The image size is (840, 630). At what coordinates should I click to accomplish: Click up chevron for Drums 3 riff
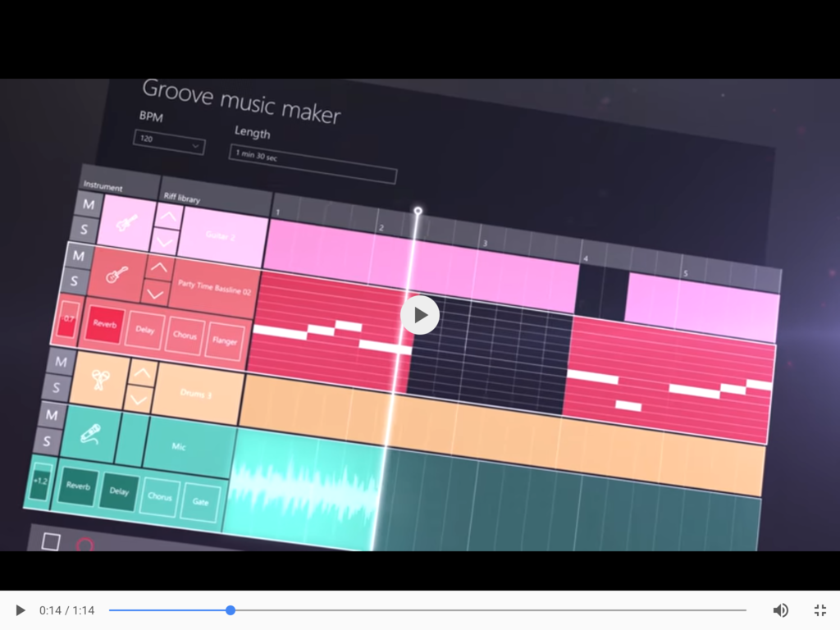click(142, 373)
